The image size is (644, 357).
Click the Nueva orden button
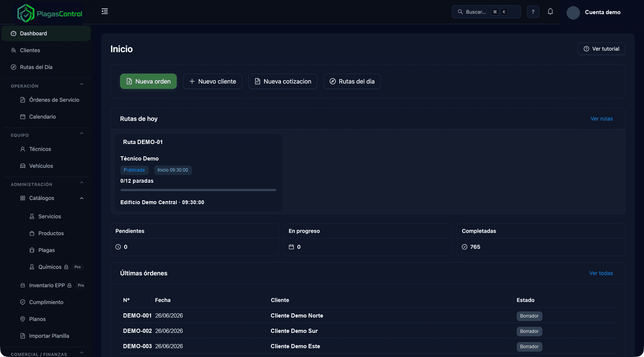pyautogui.click(x=148, y=81)
